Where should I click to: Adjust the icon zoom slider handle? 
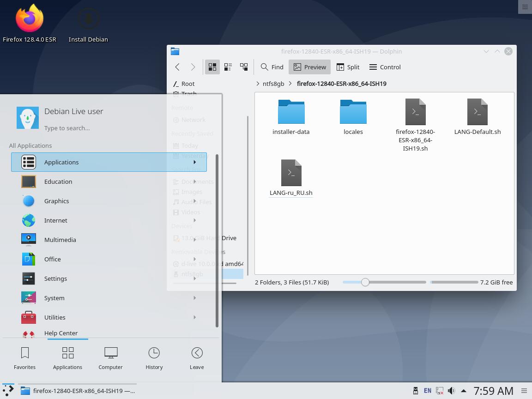pyautogui.click(x=365, y=282)
